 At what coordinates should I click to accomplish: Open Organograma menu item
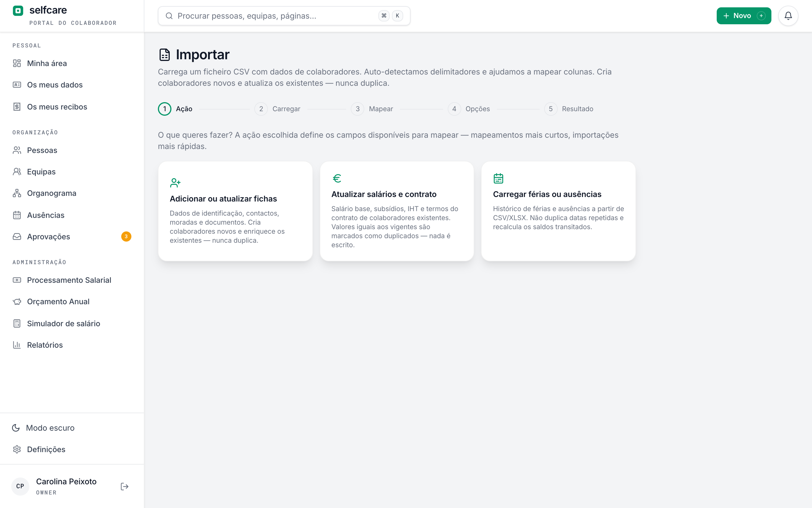(x=72, y=193)
